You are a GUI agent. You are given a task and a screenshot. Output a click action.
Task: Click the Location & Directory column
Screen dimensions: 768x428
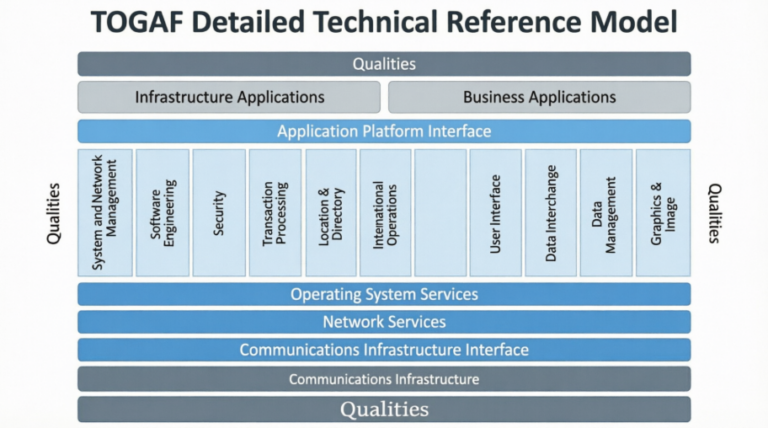coord(331,213)
